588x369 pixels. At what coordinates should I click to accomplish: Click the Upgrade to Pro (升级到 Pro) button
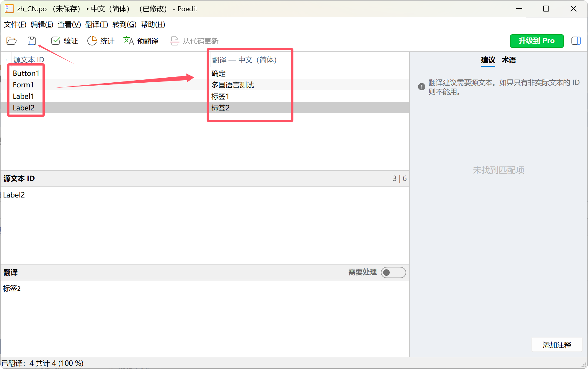(x=536, y=41)
